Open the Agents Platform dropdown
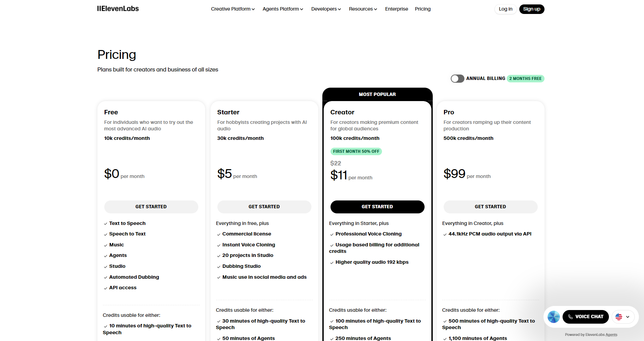 point(283,9)
